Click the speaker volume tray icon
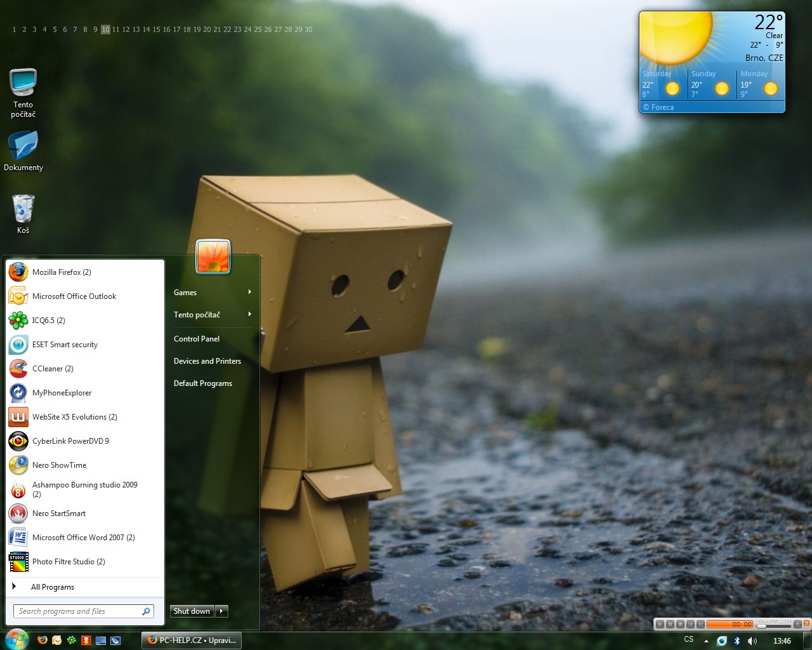This screenshot has height=650, width=812. tap(752, 640)
